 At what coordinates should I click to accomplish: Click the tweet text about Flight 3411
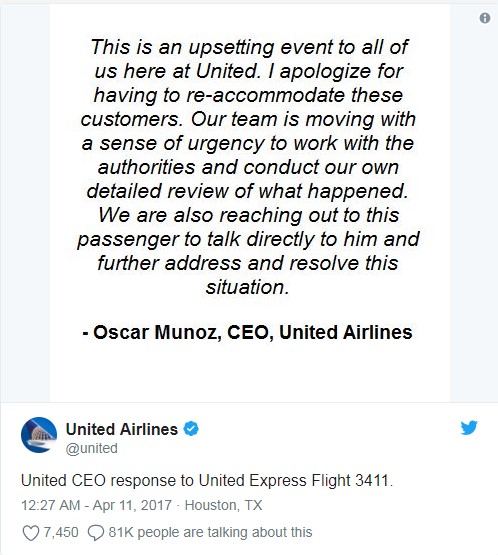pyautogui.click(x=207, y=481)
